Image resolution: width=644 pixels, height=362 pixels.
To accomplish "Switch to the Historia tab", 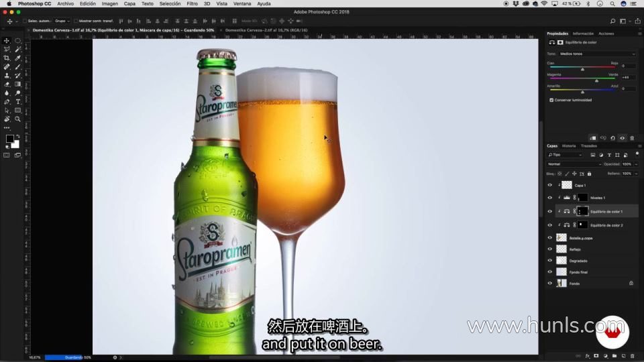I will (x=569, y=145).
